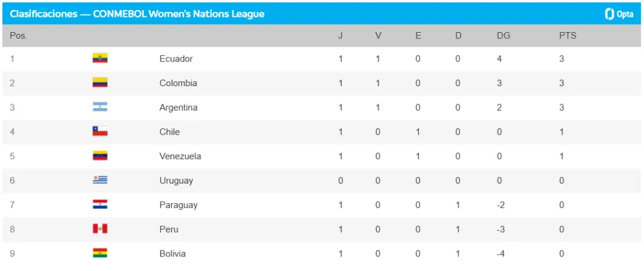Screen dimensions: 644x271
Task: Click the Venezuela flag icon
Action: pos(100,156)
